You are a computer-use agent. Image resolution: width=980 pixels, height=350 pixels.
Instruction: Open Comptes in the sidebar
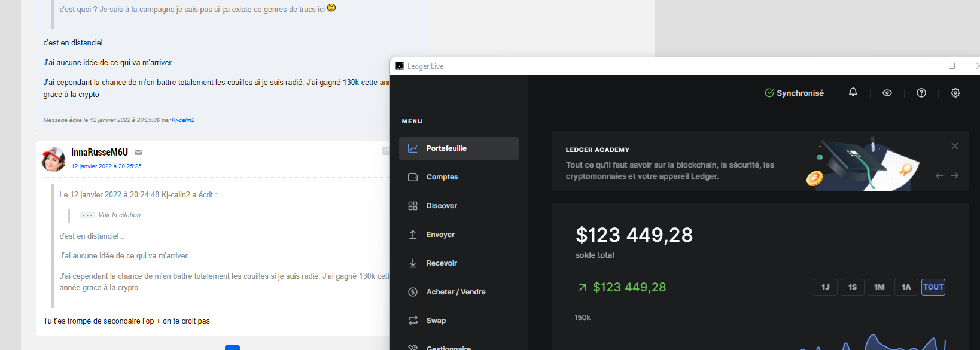459,177
